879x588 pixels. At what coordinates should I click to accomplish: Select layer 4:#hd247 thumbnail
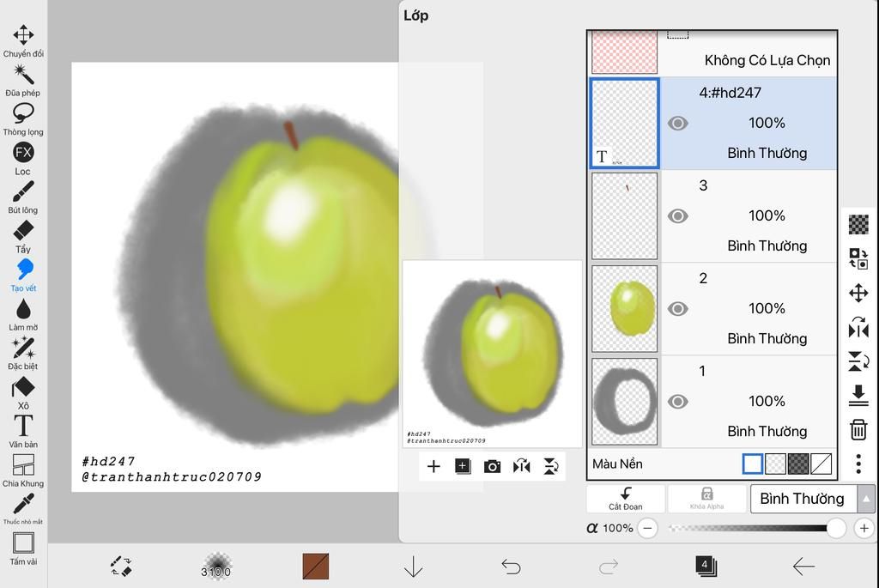[625, 124]
